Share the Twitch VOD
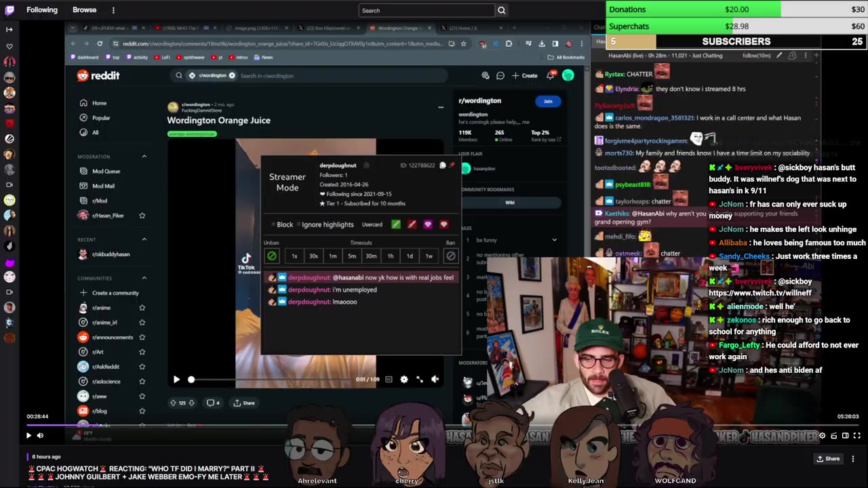This screenshot has height=488, width=868. [x=828, y=459]
